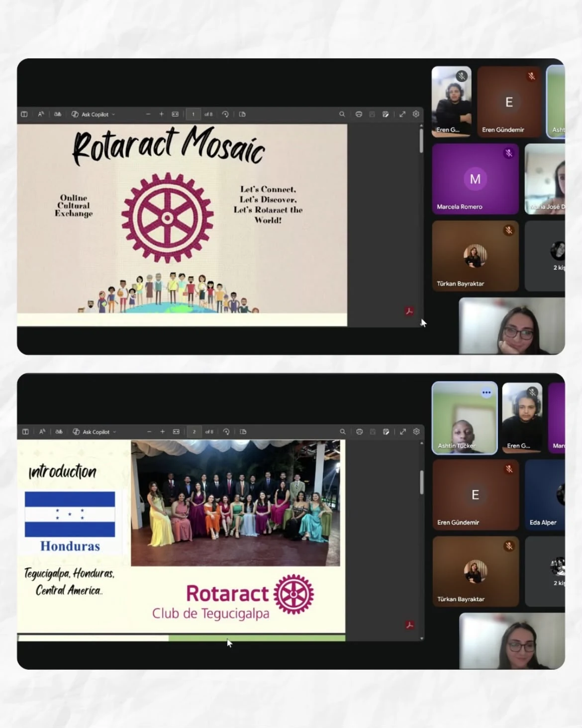The height and width of the screenshot is (728, 582).
Task: Zoom out the Rotaract Mosaic PDF
Action: click(148, 114)
